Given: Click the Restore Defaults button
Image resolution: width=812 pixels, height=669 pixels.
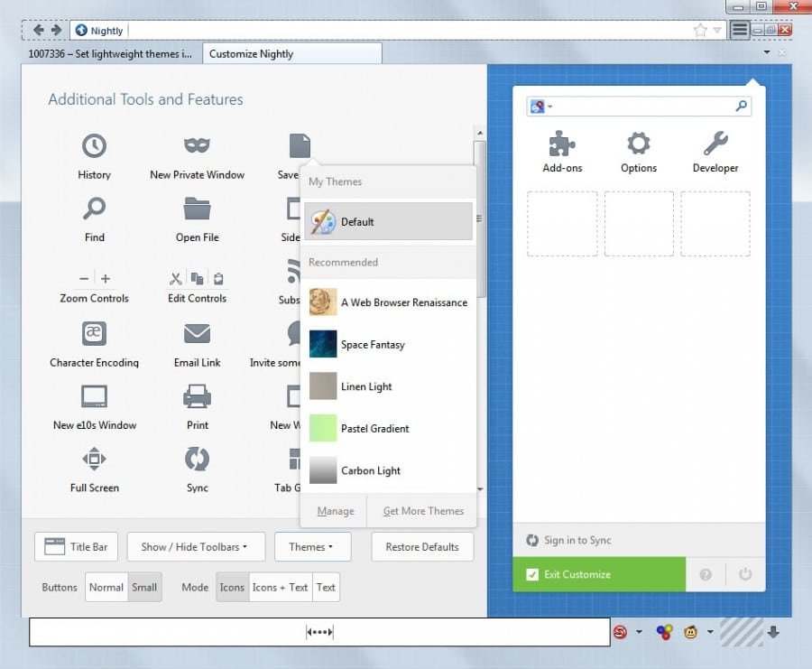Looking at the screenshot, I should pyautogui.click(x=422, y=546).
